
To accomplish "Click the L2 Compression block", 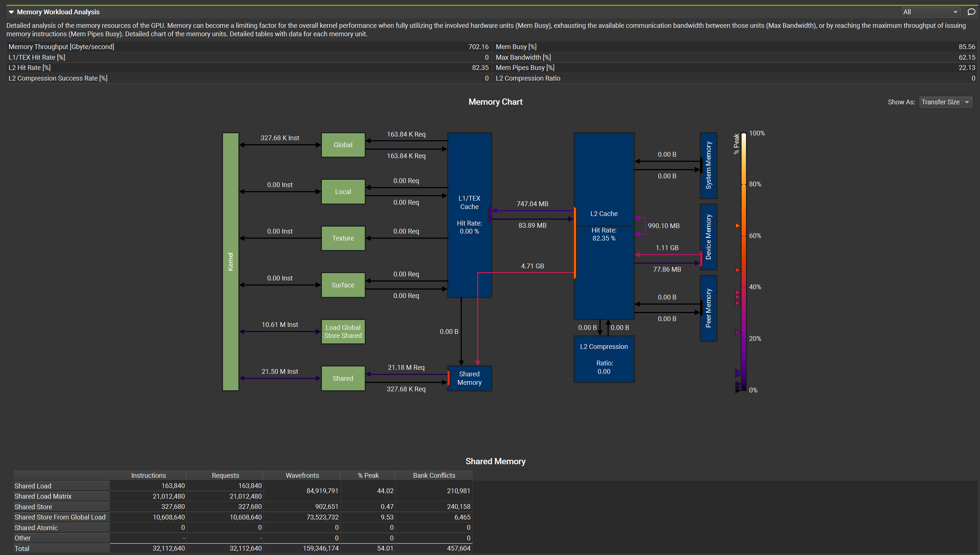I will point(604,359).
